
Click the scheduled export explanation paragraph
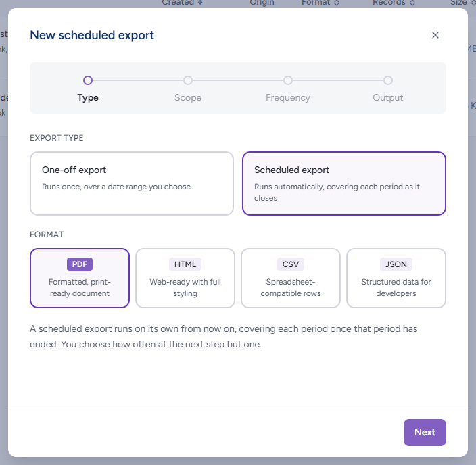click(223, 337)
